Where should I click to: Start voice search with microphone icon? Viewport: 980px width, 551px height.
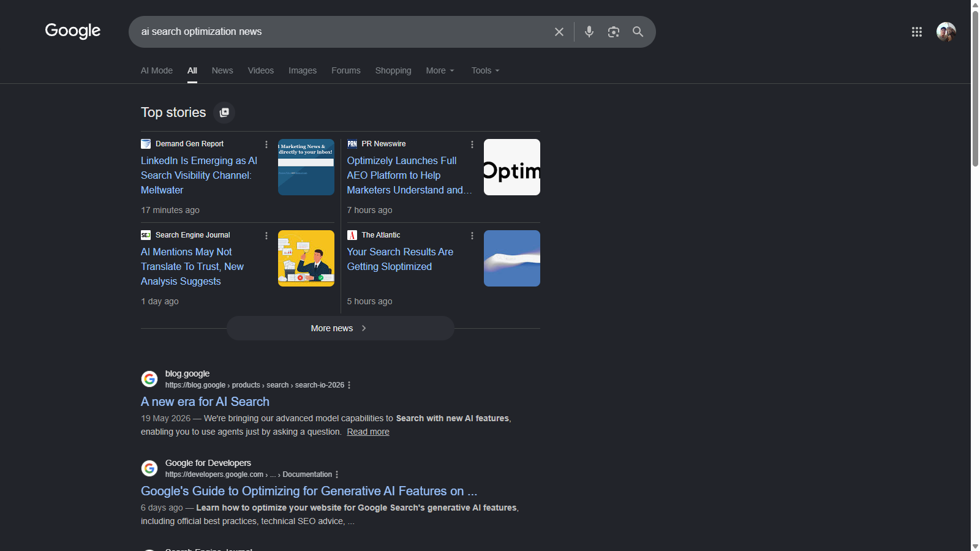tap(589, 32)
